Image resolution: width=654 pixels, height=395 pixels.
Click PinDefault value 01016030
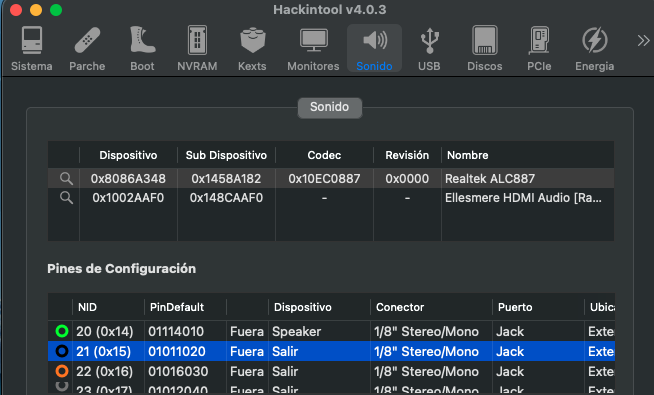pos(178,371)
